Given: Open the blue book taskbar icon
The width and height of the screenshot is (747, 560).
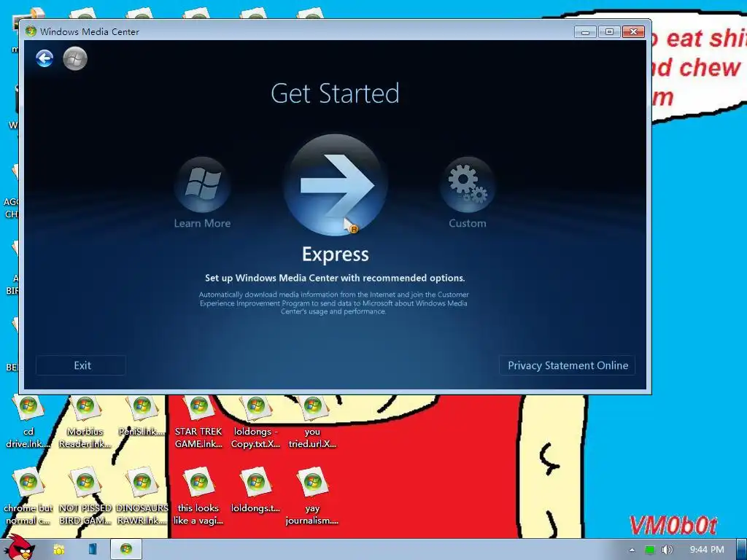Looking at the screenshot, I should pyautogui.click(x=93, y=549).
